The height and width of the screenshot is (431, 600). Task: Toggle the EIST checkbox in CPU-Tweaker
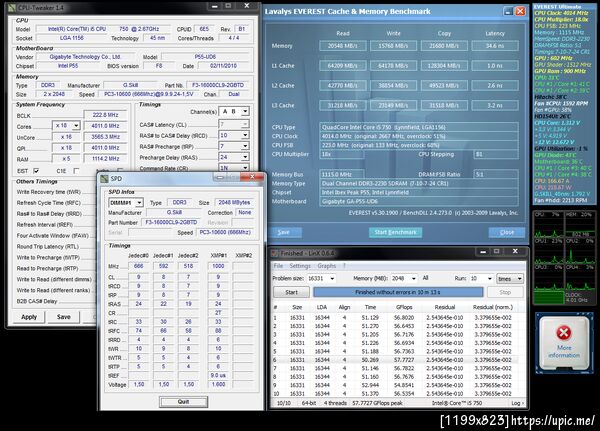pyautogui.click(x=36, y=171)
